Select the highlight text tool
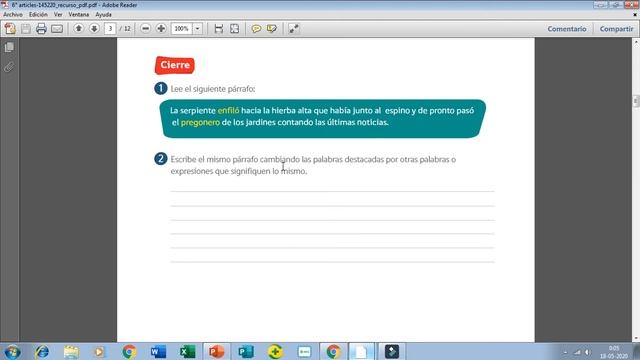The height and width of the screenshot is (360, 640). coord(272,29)
